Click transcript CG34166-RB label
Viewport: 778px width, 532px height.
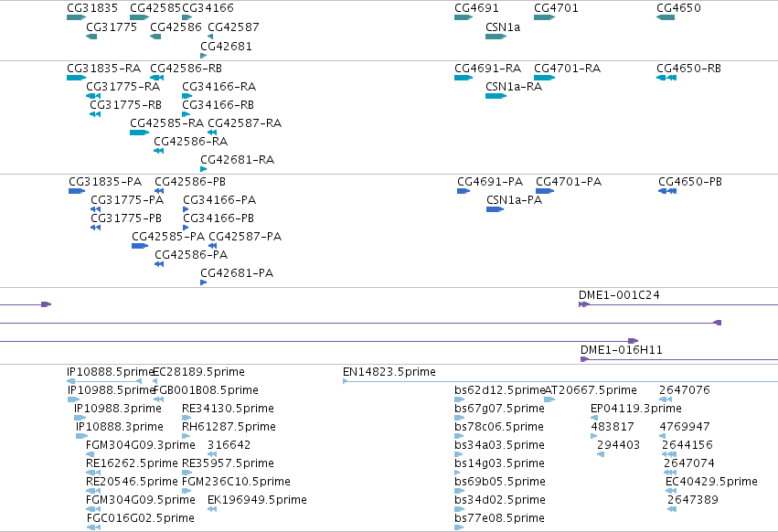218,105
